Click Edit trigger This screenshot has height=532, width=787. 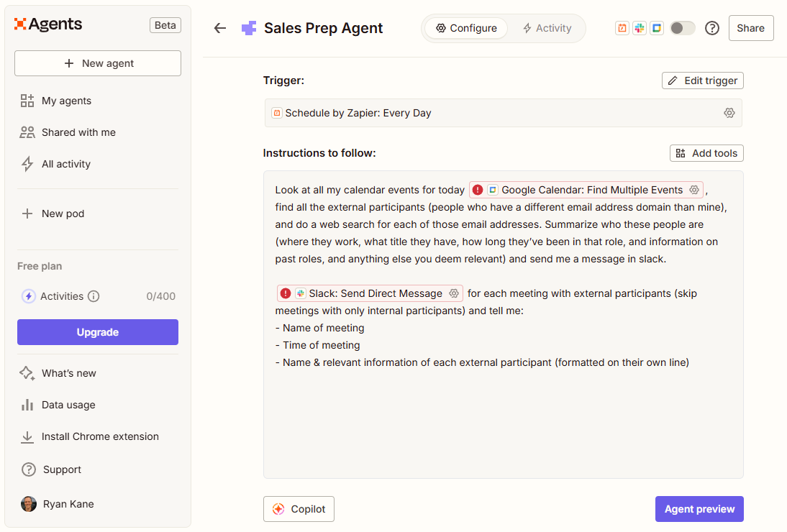[703, 81]
